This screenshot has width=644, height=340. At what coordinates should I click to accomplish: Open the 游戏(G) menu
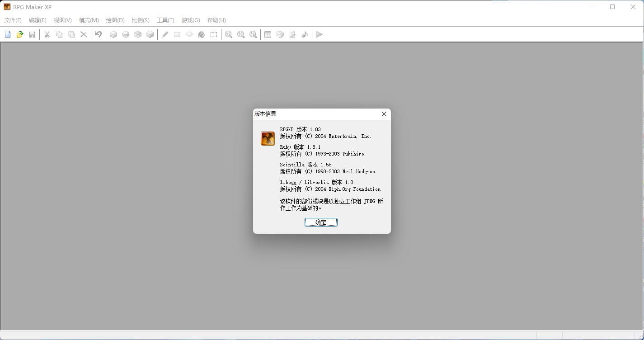click(191, 20)
